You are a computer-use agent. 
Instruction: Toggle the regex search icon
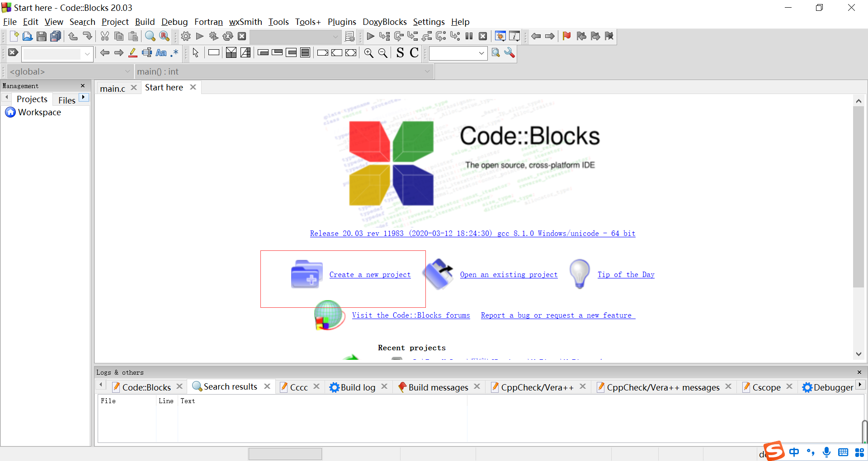click(175, 53)
